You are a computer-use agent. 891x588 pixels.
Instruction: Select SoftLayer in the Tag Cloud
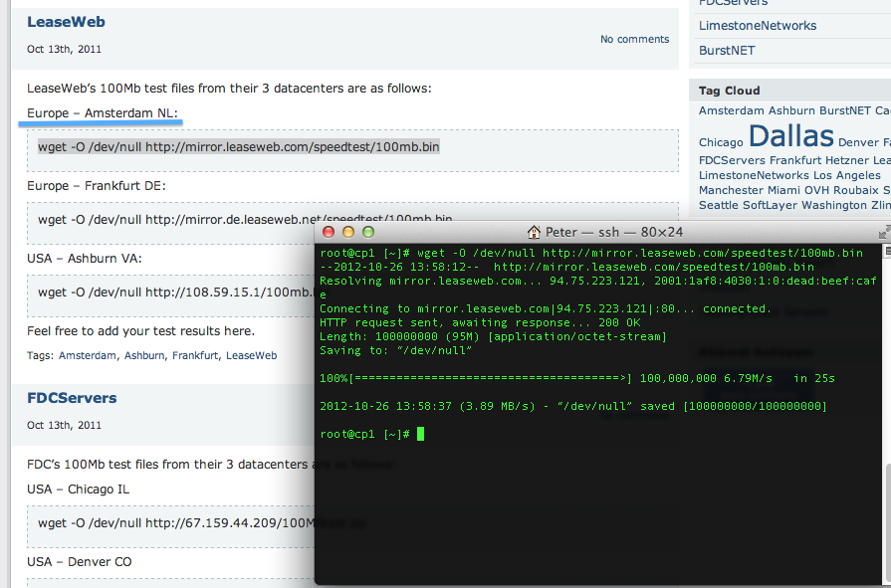771,205
